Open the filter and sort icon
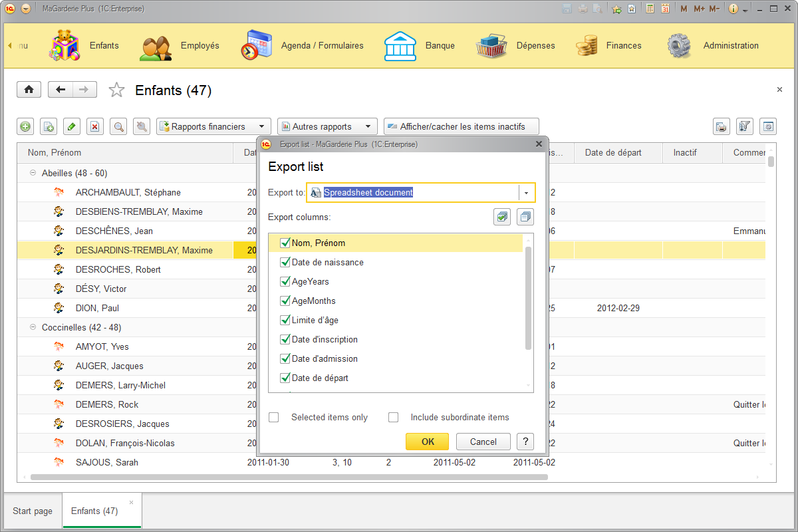 coord(744,126)
